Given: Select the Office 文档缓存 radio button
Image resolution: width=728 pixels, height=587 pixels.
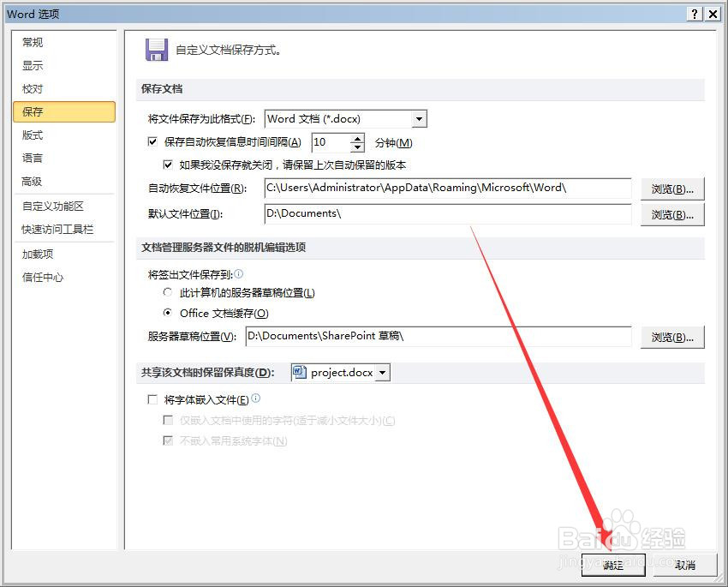Looking at the screenshot, I should (x=167, y=313).
